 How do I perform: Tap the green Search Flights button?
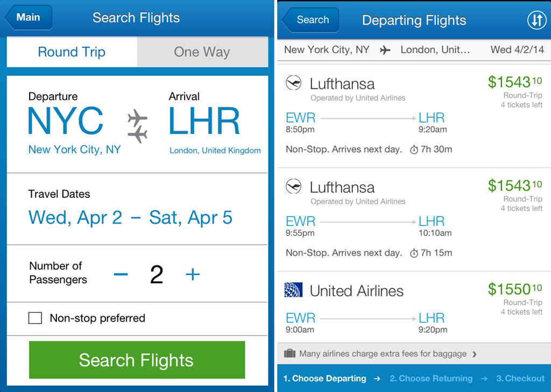click(137, 360)
